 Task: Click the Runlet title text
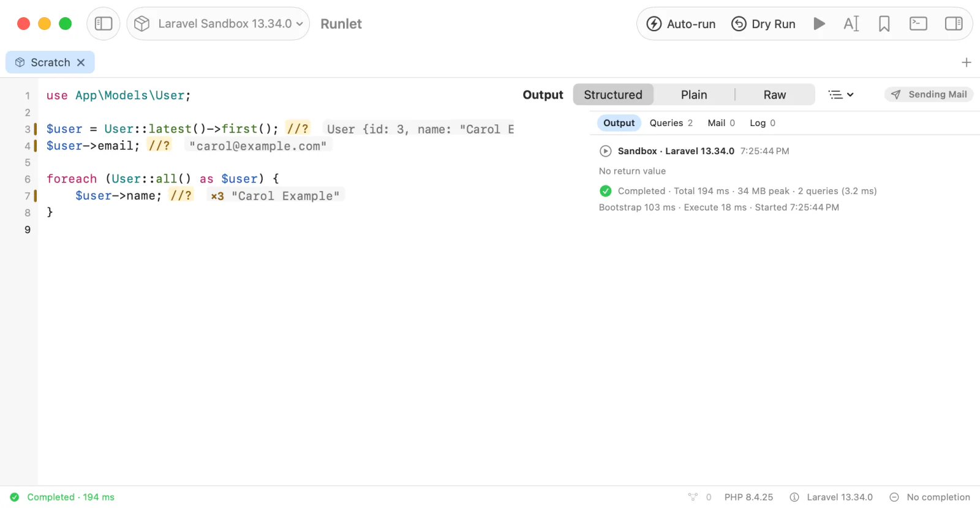click(x=341, y=24)
